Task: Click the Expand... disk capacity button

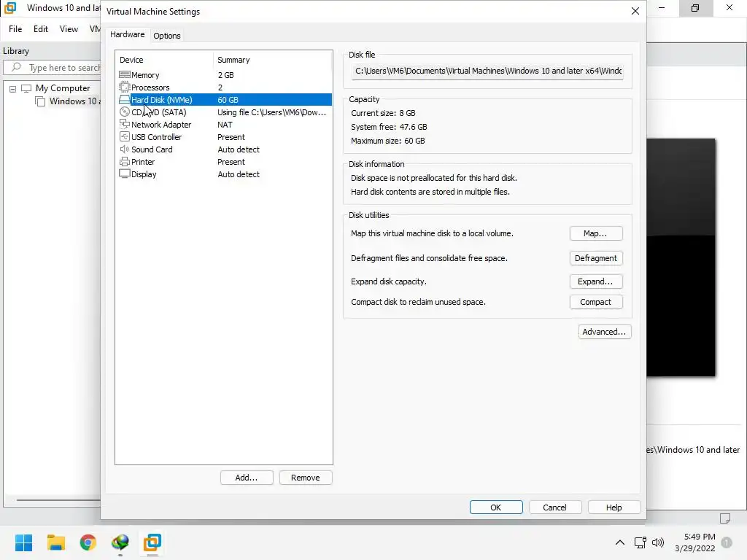Action: pyautogui.click(x=596, y=281)
